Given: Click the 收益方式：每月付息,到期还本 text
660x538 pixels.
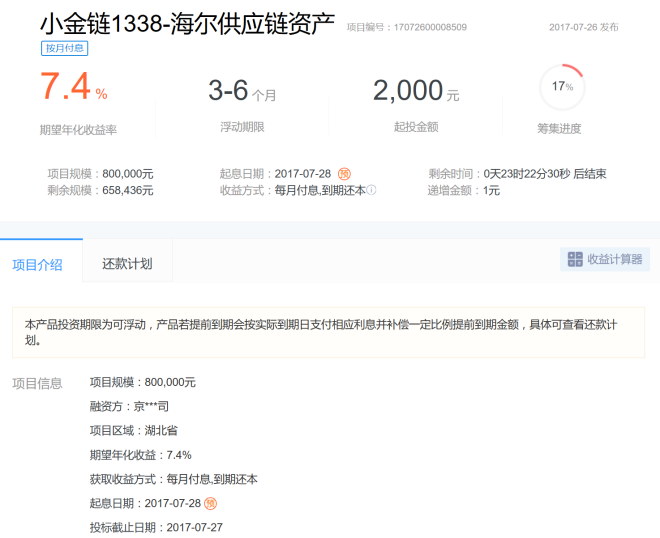Looking at the screenshot, I should 293,190.
